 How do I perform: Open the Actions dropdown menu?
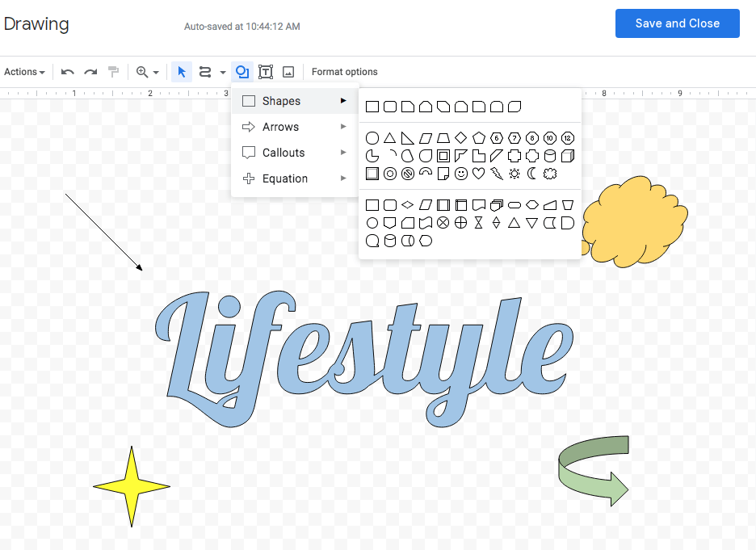24,72
